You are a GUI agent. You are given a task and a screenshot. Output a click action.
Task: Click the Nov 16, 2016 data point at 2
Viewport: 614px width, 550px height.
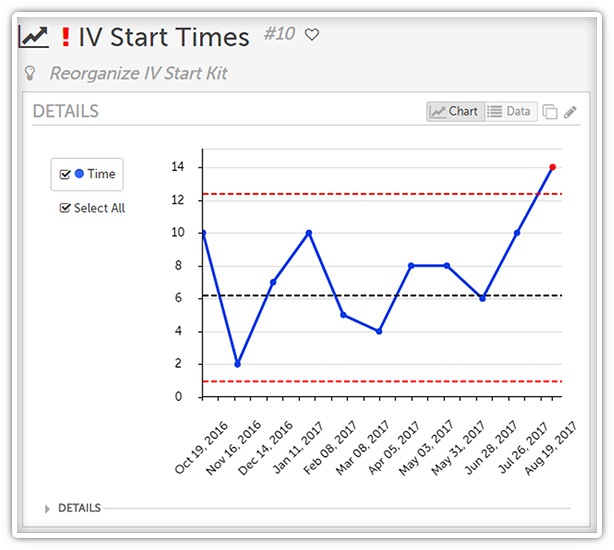point(238,364)
